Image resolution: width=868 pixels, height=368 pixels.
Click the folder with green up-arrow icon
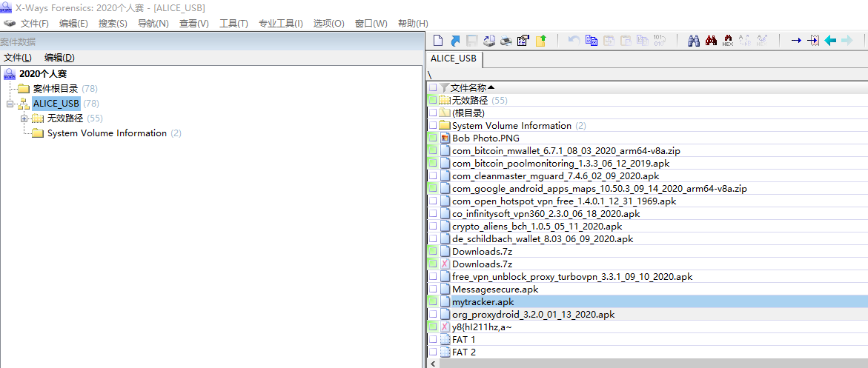tap(540, 41)
